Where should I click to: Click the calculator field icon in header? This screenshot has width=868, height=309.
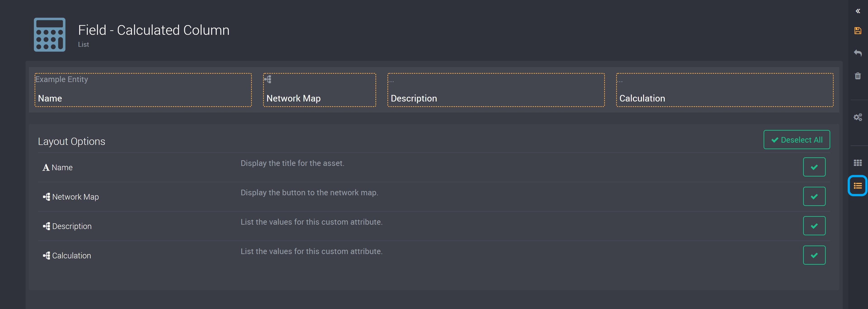[x=50, y=35]
